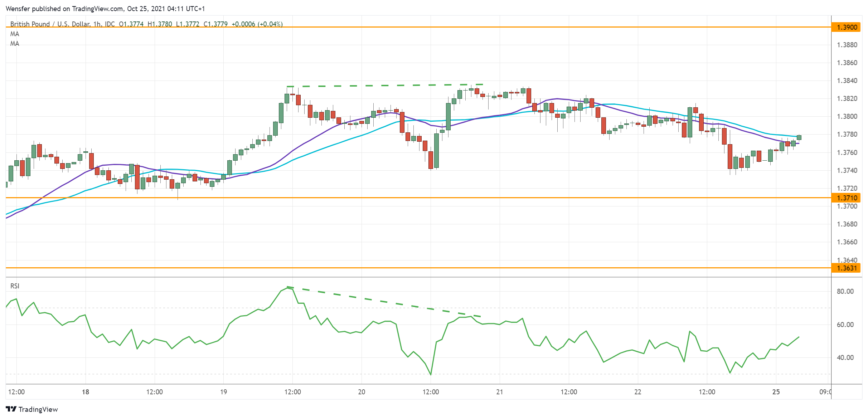Click the RSI indicator label
868x419 pixels.
tap(15, 286)
